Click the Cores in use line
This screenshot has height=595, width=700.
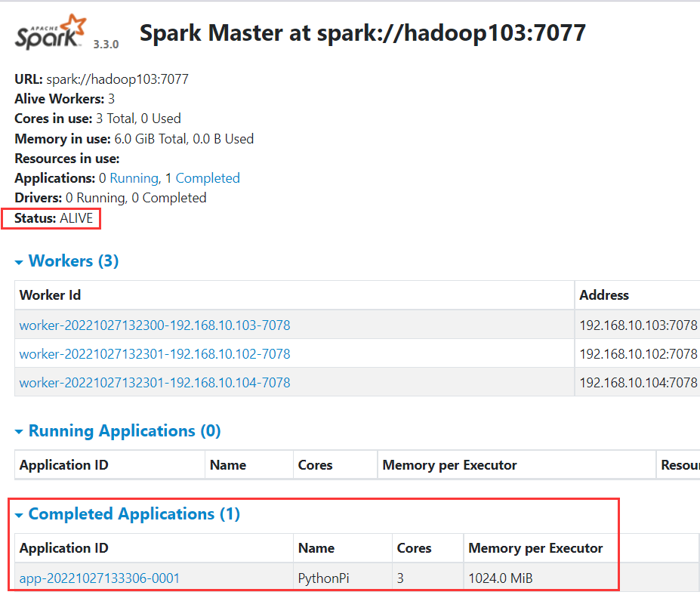[97, 119]
